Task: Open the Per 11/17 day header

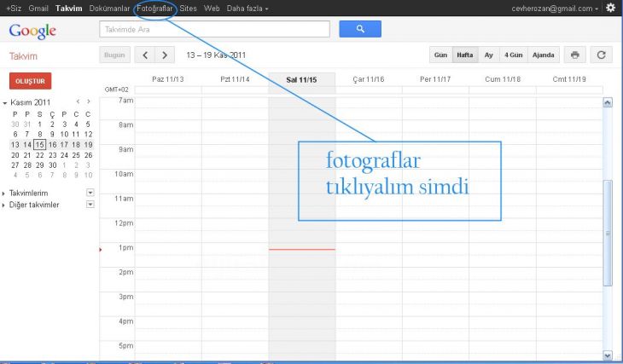Action: pos(435,79)
